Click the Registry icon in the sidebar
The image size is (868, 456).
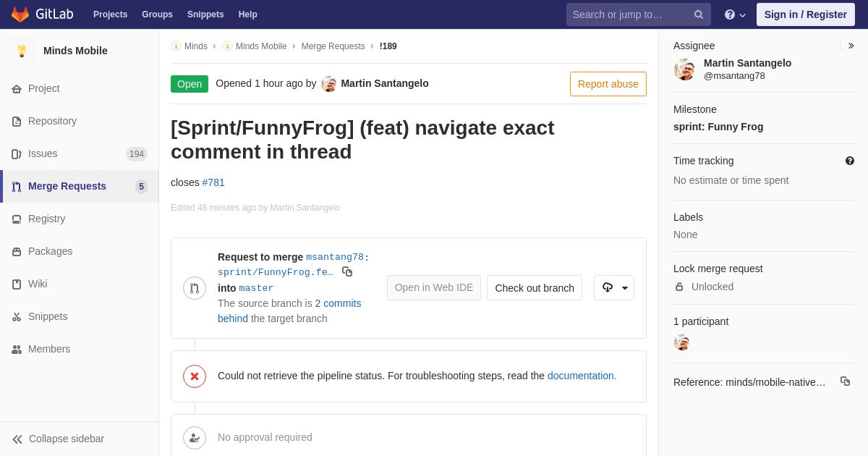click(17, 219)
